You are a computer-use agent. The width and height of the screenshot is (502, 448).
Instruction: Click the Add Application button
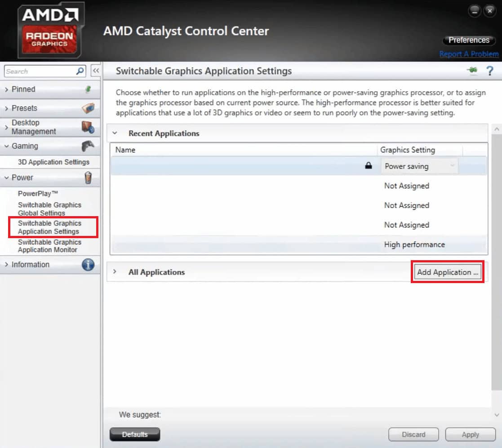[447, 272]
